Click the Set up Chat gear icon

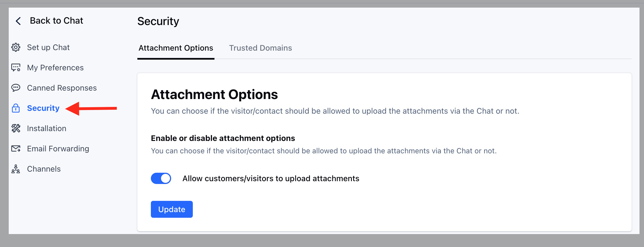(x=16, y=47)
